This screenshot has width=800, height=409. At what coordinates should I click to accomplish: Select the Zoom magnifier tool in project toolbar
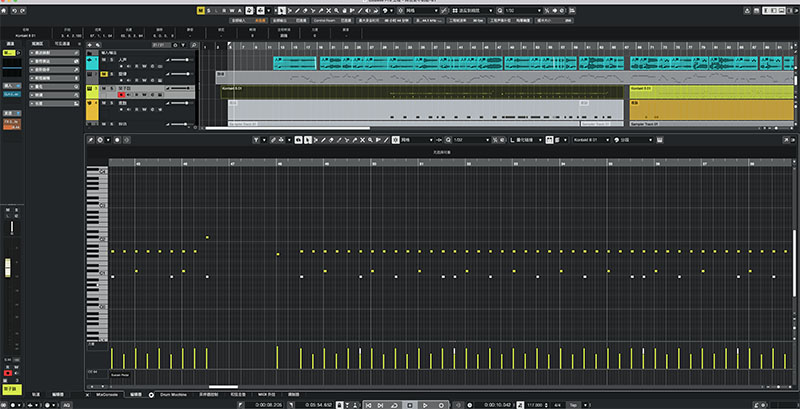tap(336, 10)
